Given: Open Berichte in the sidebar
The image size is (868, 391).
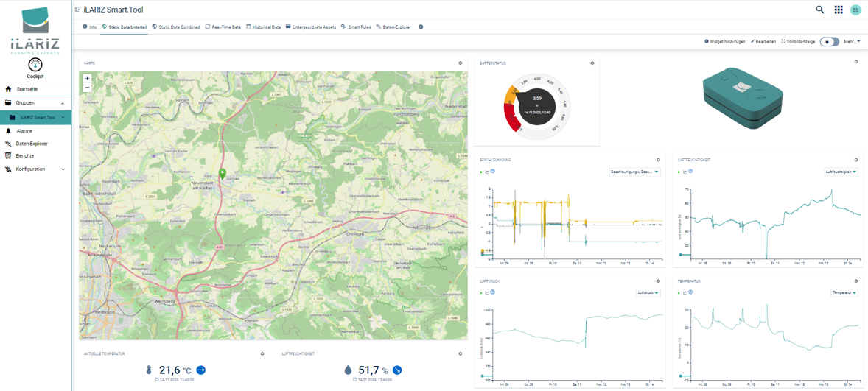Looking at the screenshot, I should [x=35, y=156].
